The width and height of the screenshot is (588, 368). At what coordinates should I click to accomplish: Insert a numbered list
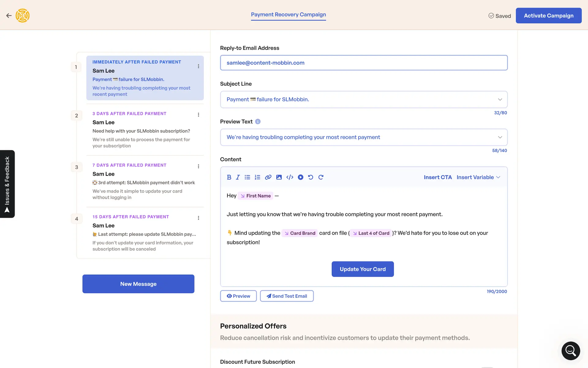[x=257, y=177]
